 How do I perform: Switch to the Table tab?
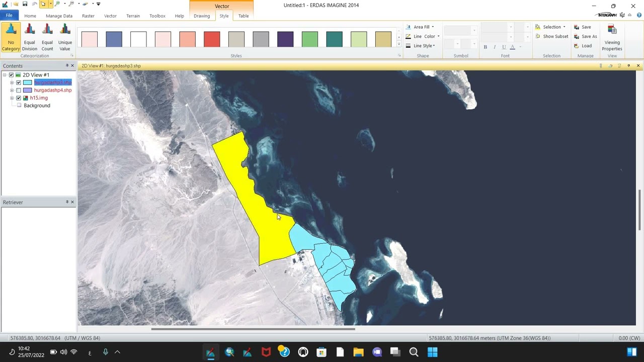244,16
